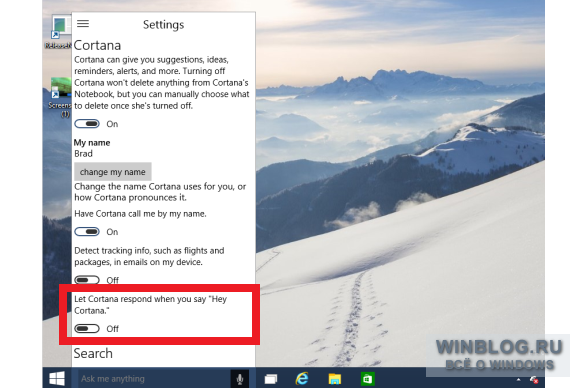Screen dimensions: 580x388
Task: Click the Settings panel title
Action: tap(163, 24)
